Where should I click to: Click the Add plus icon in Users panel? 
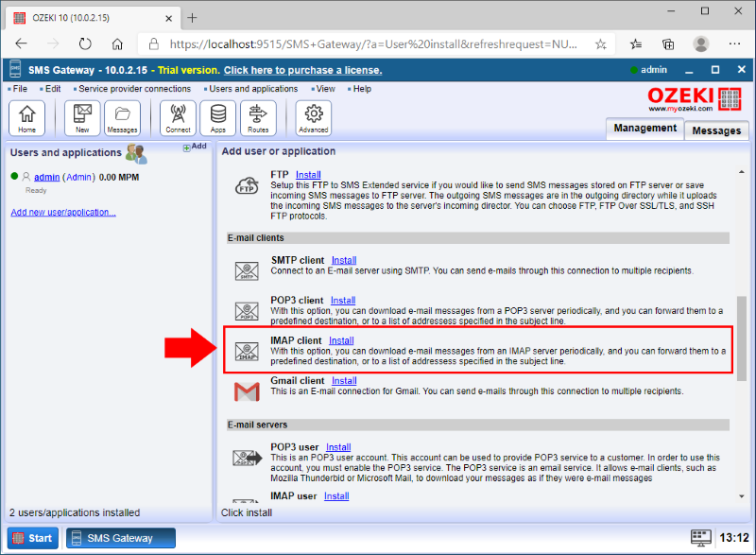pyautogui.click(x=186, y=148)
